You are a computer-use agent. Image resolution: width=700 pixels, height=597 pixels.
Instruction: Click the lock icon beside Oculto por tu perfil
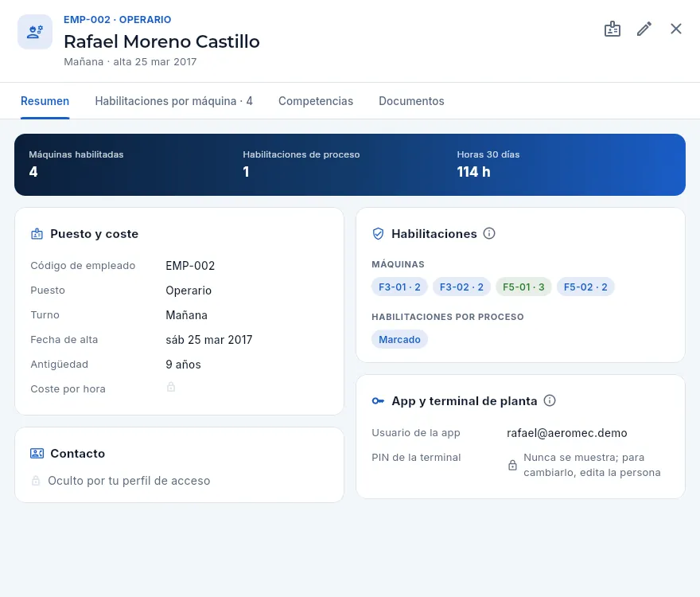coord(36,481)
